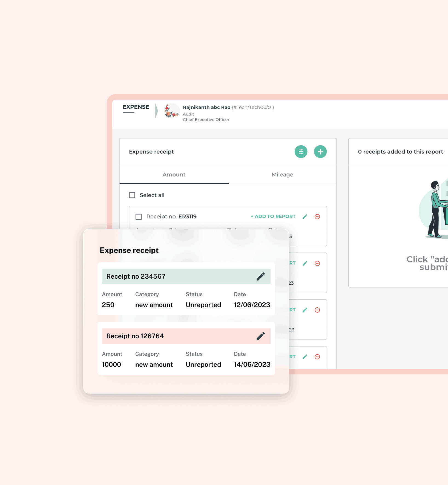448x485 pixels.
Task: Open the expense receipt filter options
Action: (x=301, y=152)
